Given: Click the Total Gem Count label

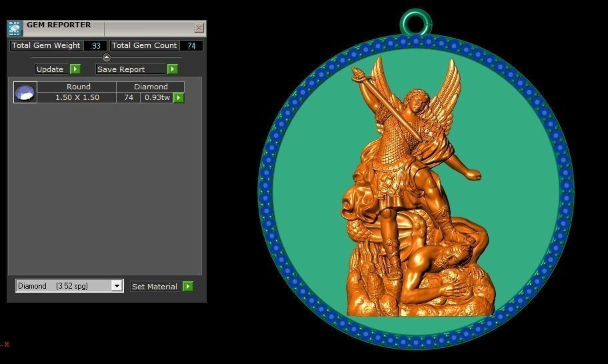Looking at the screenshot, I should coord(144,45).
